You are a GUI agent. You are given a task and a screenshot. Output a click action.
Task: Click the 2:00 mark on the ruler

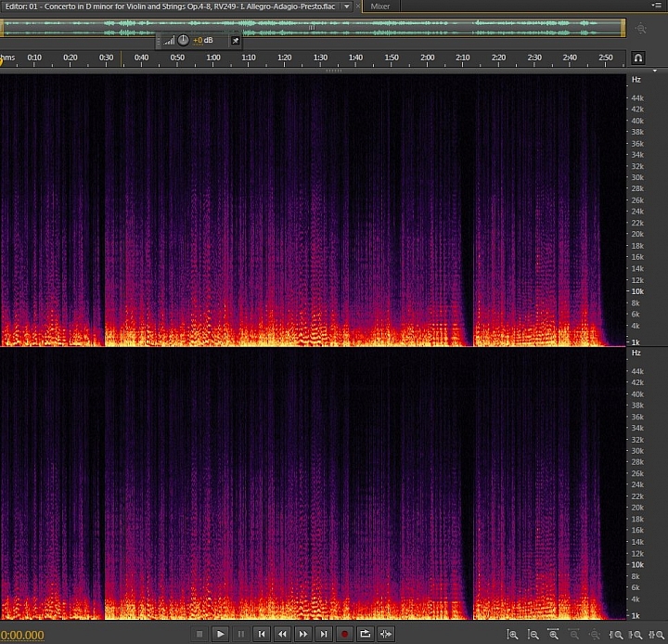[428, 58]
